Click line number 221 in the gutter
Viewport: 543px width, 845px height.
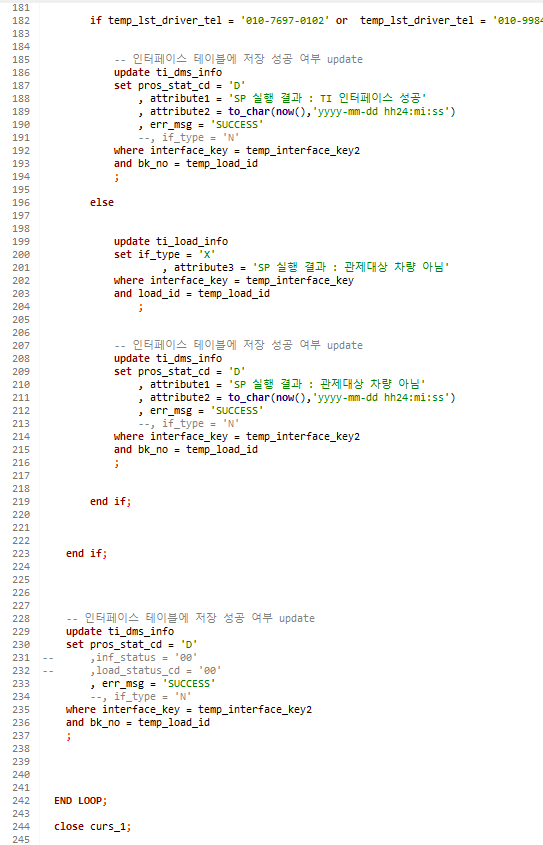[21, 528]
